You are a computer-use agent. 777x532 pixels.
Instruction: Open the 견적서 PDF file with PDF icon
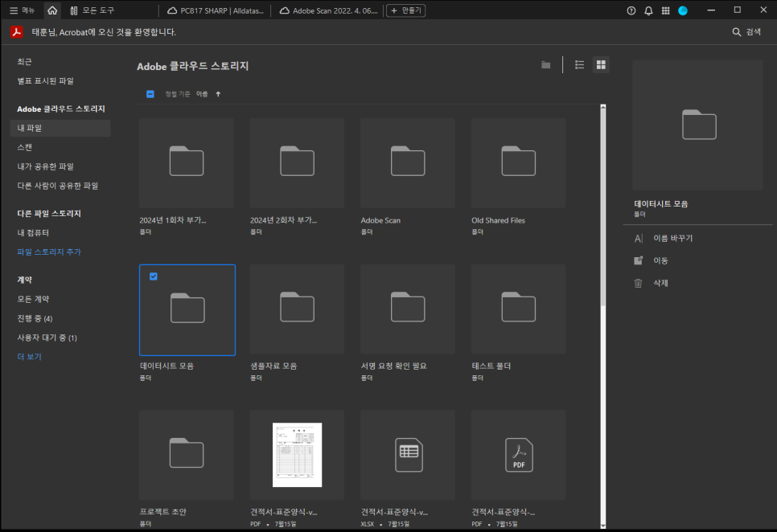click(x=518, y=454)
